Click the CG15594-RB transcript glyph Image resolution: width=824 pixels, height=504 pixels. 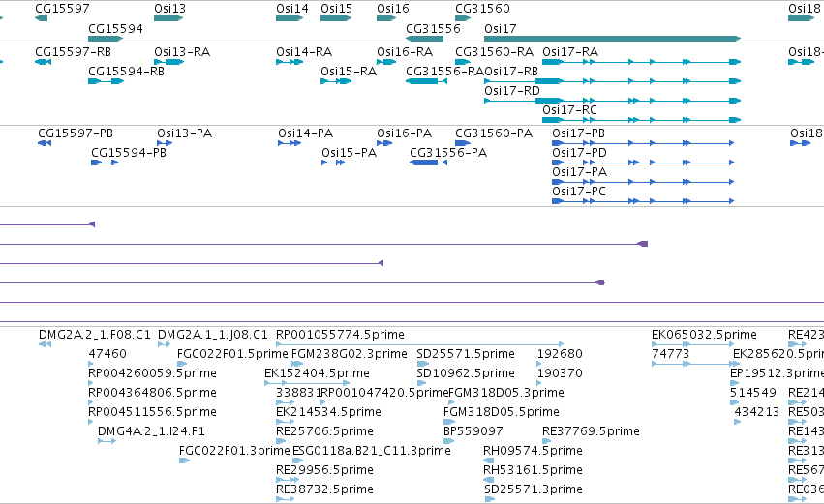pos(107,81)
